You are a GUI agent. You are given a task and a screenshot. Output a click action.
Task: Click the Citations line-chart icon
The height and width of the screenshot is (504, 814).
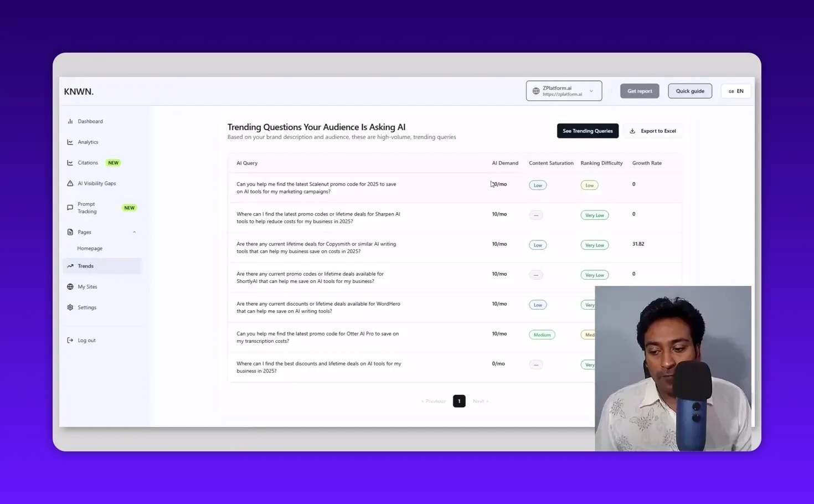point(70,162)
